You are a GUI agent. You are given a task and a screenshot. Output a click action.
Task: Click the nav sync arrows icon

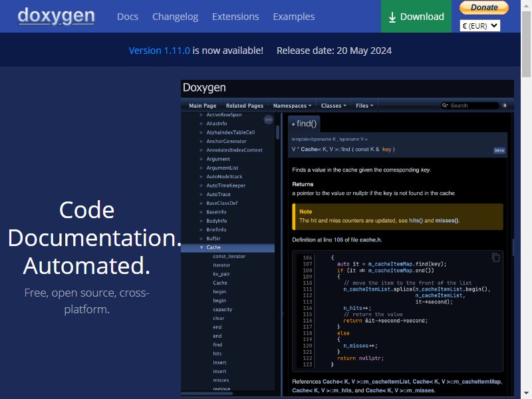point(269,120)
